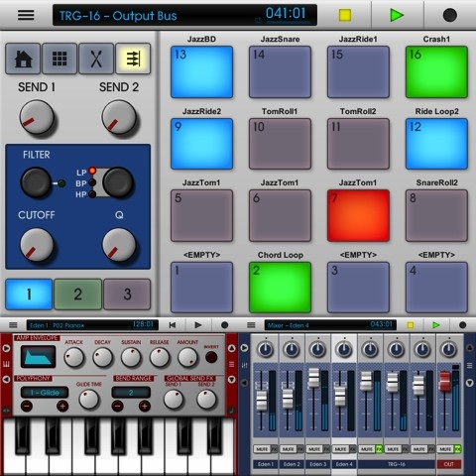The image size is (476, 476).
Task: Click the Eden 1 pan knob in mixer
Action: (266, 349)
